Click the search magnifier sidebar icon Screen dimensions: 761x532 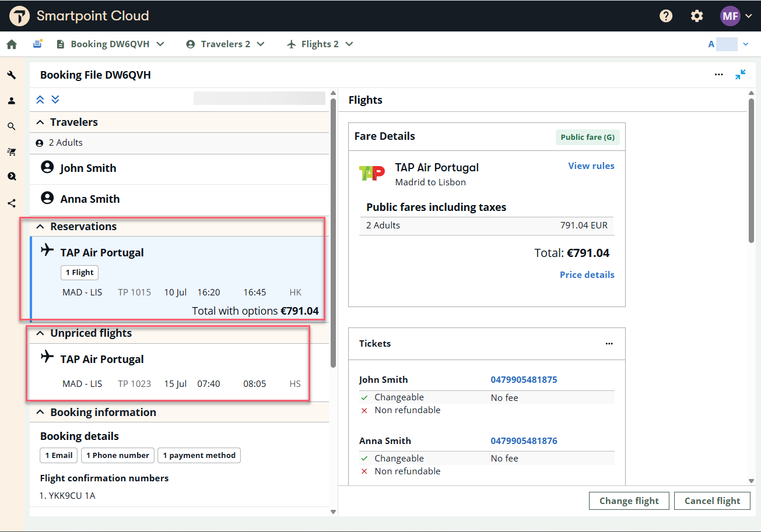click(x=12, y=126)
